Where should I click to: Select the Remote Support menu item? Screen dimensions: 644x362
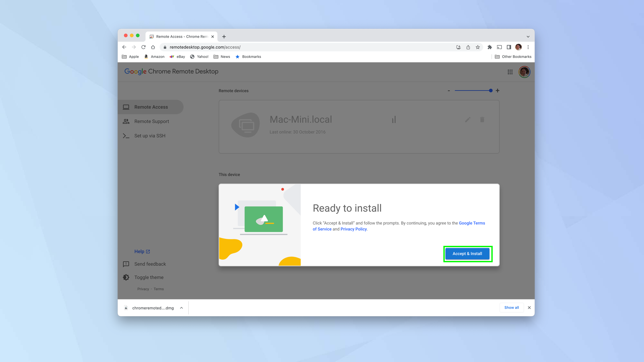[x=150, y=121]
